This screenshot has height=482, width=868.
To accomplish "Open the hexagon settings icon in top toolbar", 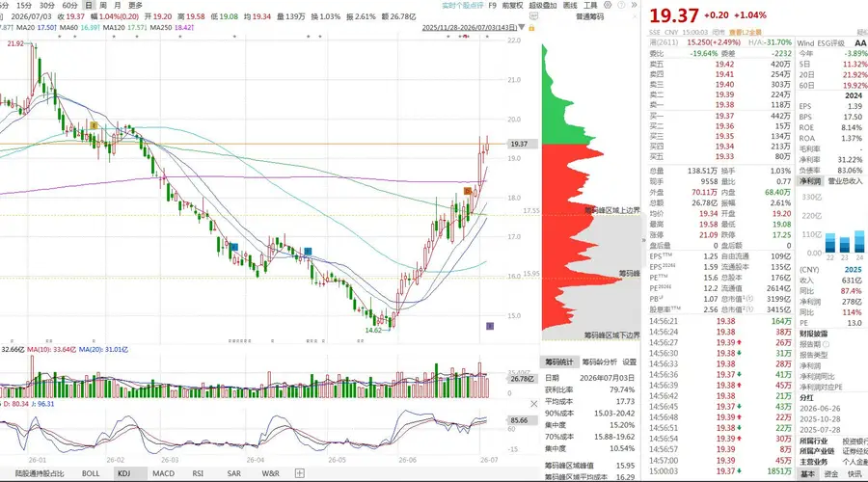I will 608,5.
